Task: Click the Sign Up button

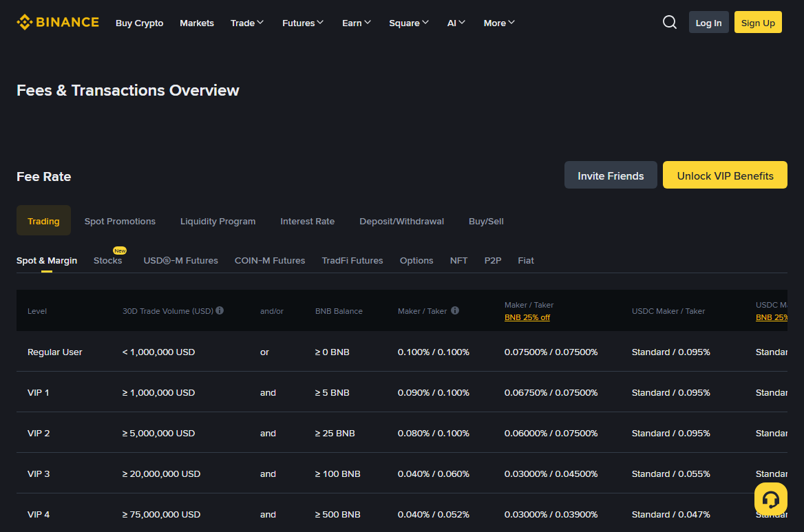Action: click(758, 23)
